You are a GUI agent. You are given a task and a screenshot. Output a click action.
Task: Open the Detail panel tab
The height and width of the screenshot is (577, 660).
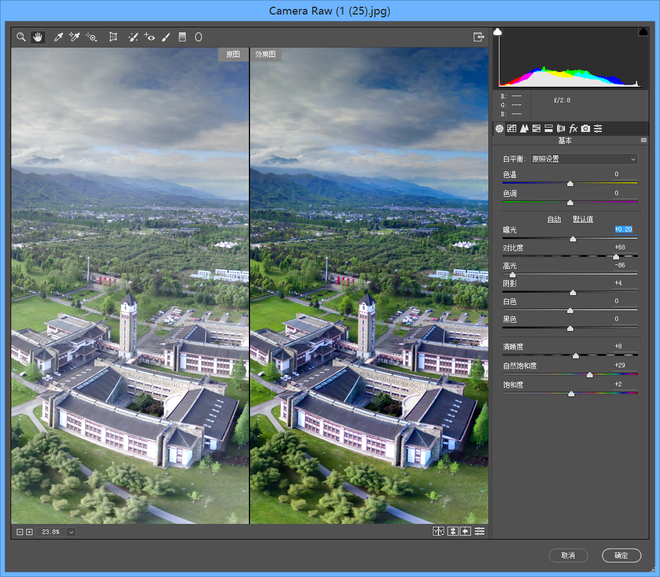click(x=524, y=128)
